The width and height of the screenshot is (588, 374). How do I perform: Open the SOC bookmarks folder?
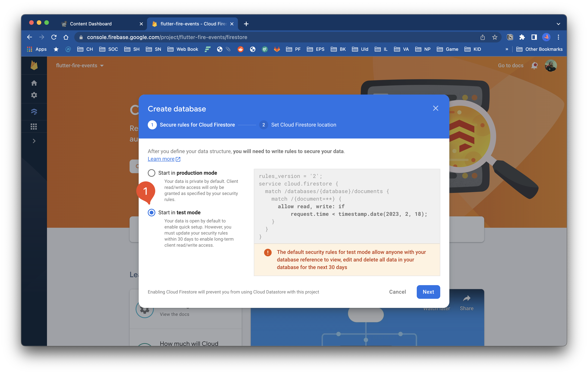coord(109,49)
